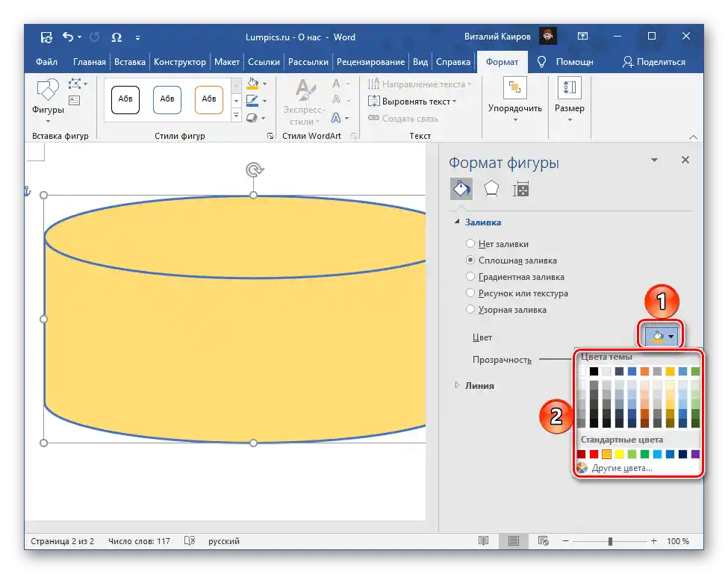
Task: Select the Fill & Line pane icon
Action: pyautogui.click(x=461, y=189)
